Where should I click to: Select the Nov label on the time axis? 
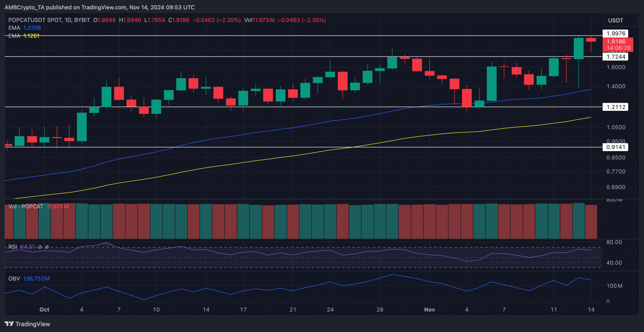pos(430,310)
